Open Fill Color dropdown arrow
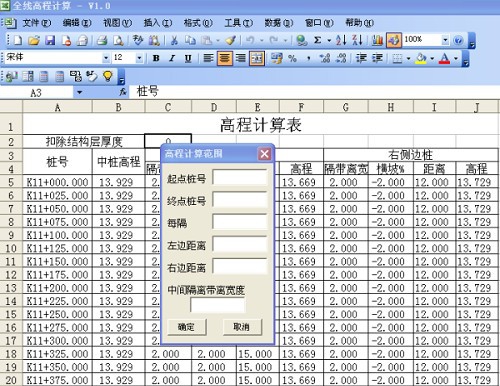 tap(432, 59)
